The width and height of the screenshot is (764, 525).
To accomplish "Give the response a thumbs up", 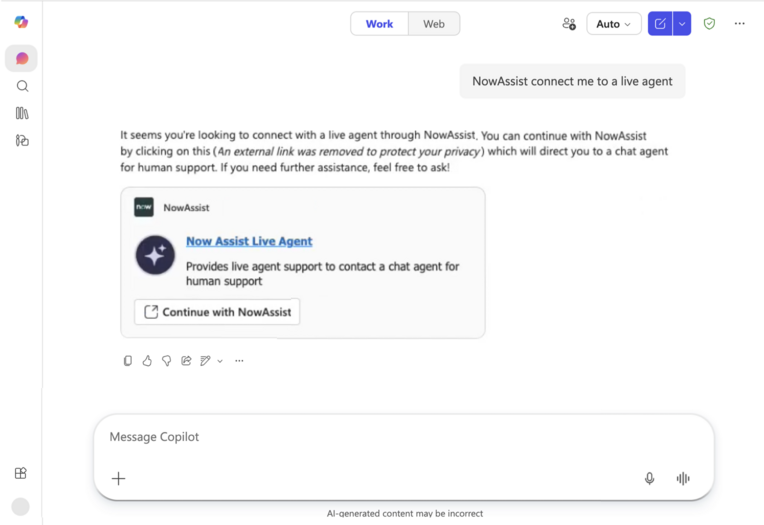I will [x=147, y=361].
